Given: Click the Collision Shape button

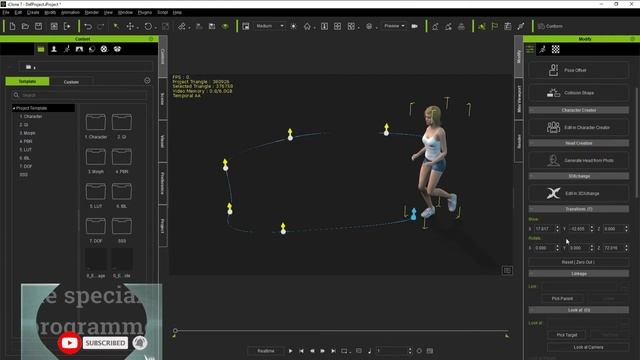Looking at the screenshot, I should (x=578, y=93).
